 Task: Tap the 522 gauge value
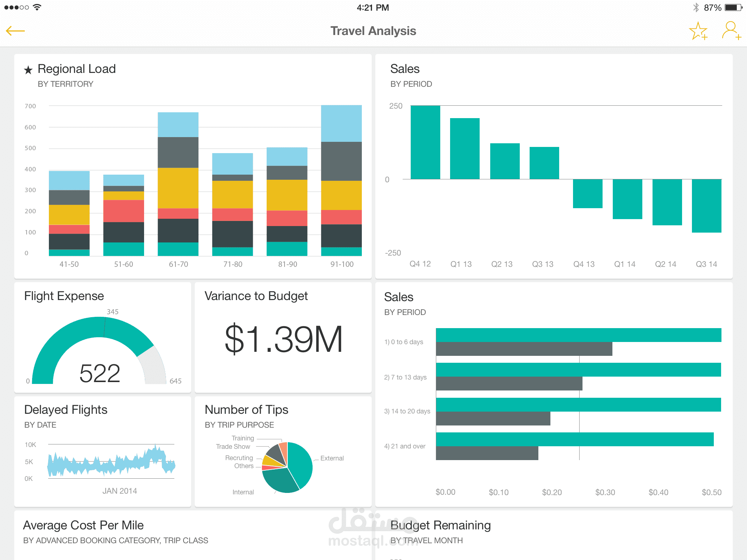[x=100, y=373]
